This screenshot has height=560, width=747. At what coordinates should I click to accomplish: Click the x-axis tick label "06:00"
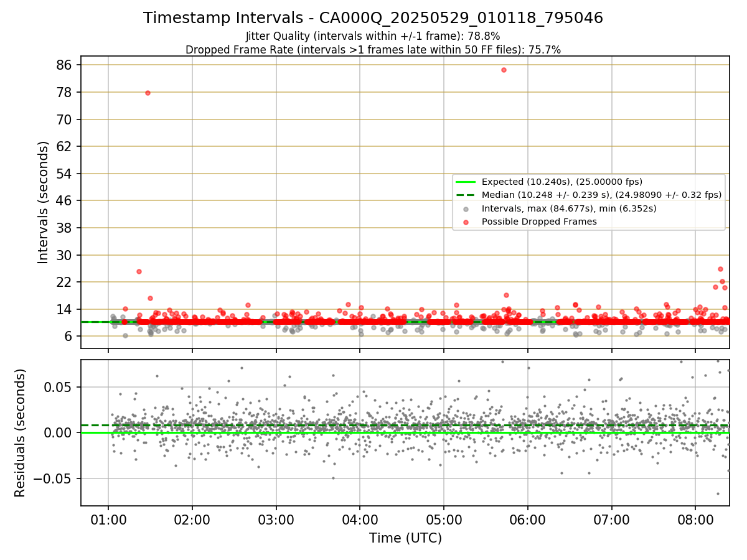tap(528, 520)
